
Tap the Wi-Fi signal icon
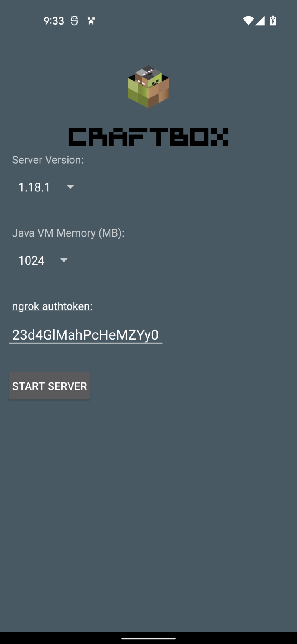[248, 21]
